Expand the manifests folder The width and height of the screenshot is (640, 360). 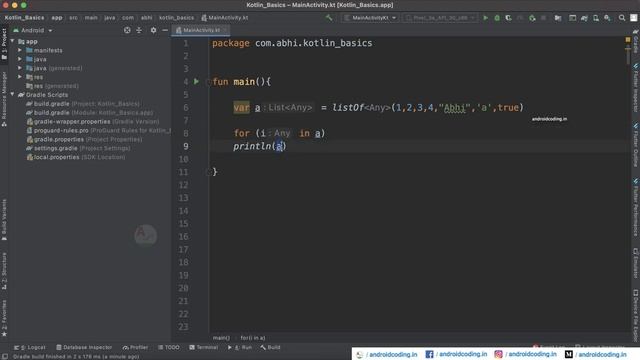[20, 50]
